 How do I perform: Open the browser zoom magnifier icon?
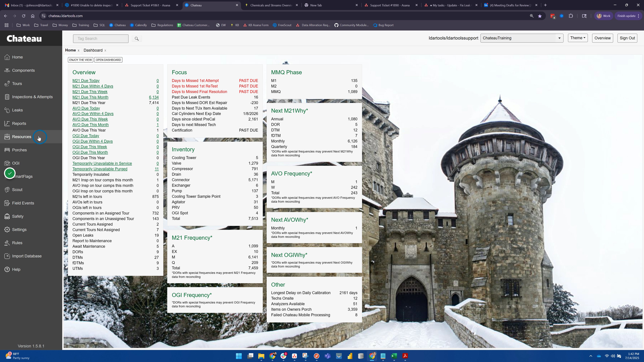pyautogui.click(x=531, y=16)
